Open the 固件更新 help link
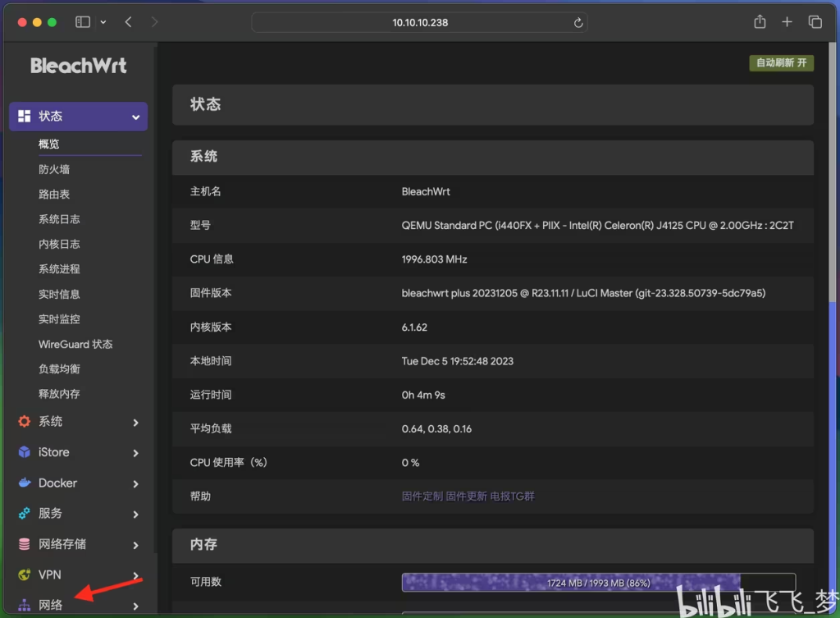 (466, 497)
